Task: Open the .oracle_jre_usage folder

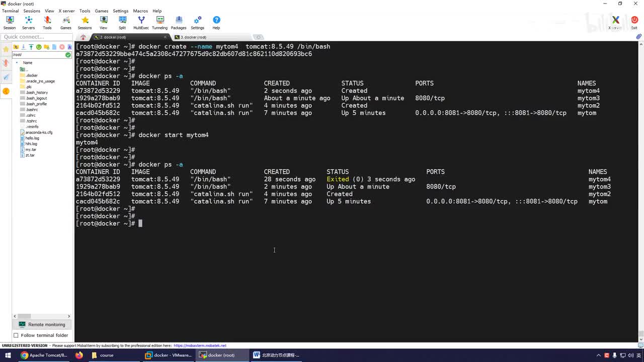Action: [37, 81]
